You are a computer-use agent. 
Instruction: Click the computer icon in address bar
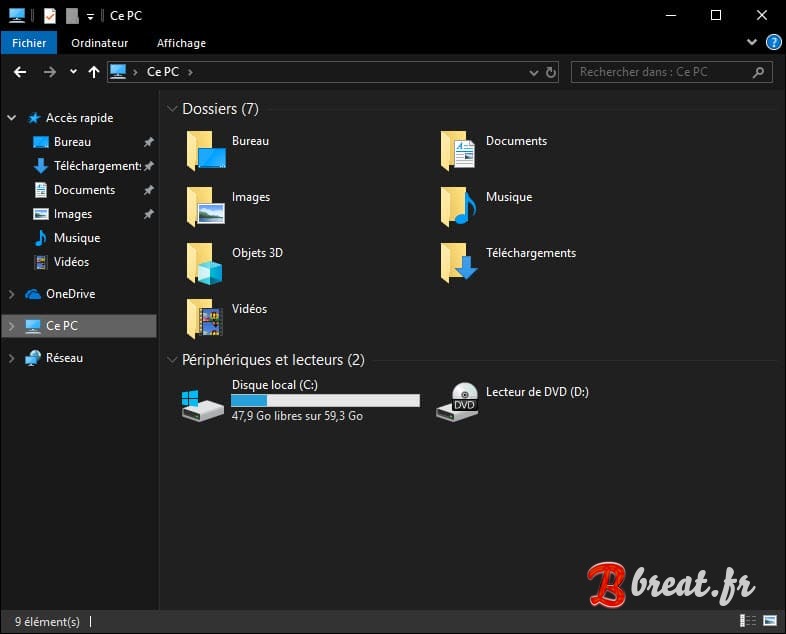[x=118, y=72]
